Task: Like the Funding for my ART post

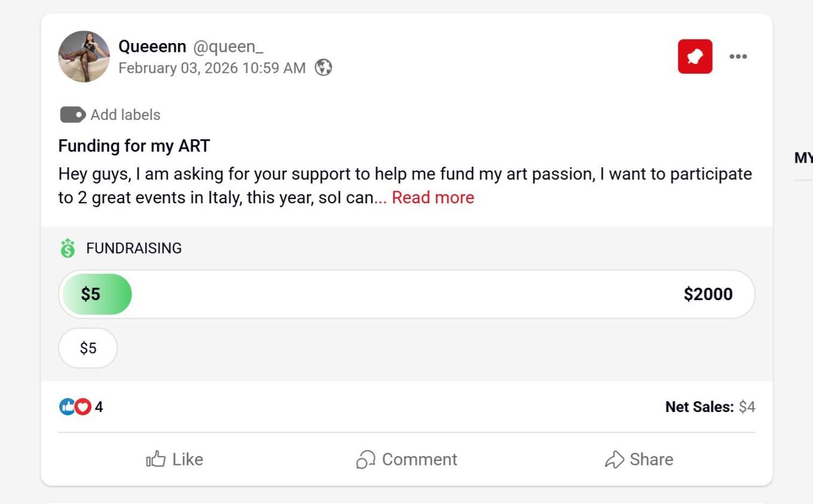Action: tap(175, 459)
